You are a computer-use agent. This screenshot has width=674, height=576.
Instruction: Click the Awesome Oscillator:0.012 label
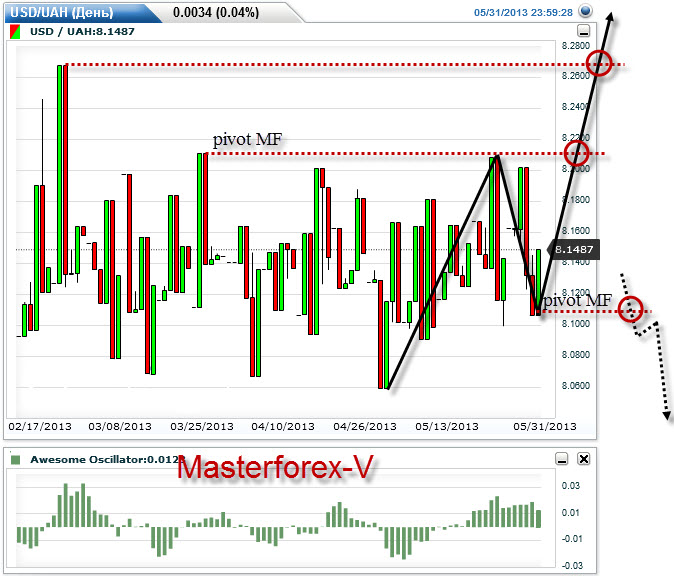pos(107,460)
